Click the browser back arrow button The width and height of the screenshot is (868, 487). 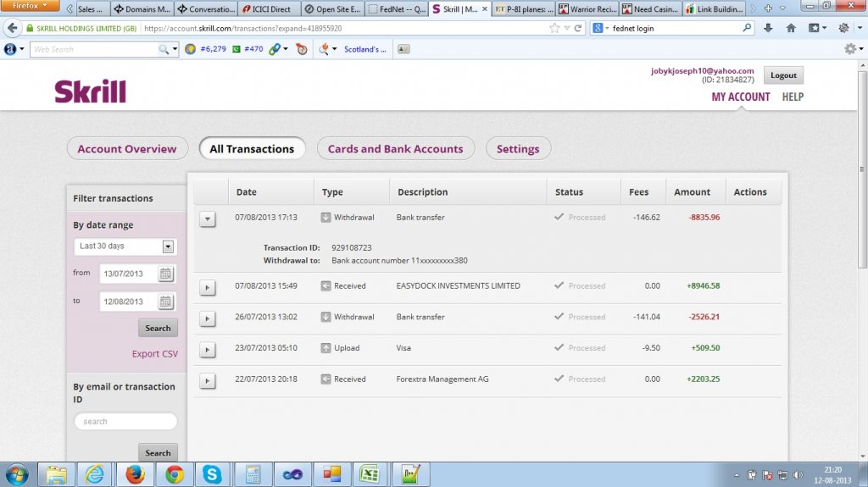click(12, 28)
